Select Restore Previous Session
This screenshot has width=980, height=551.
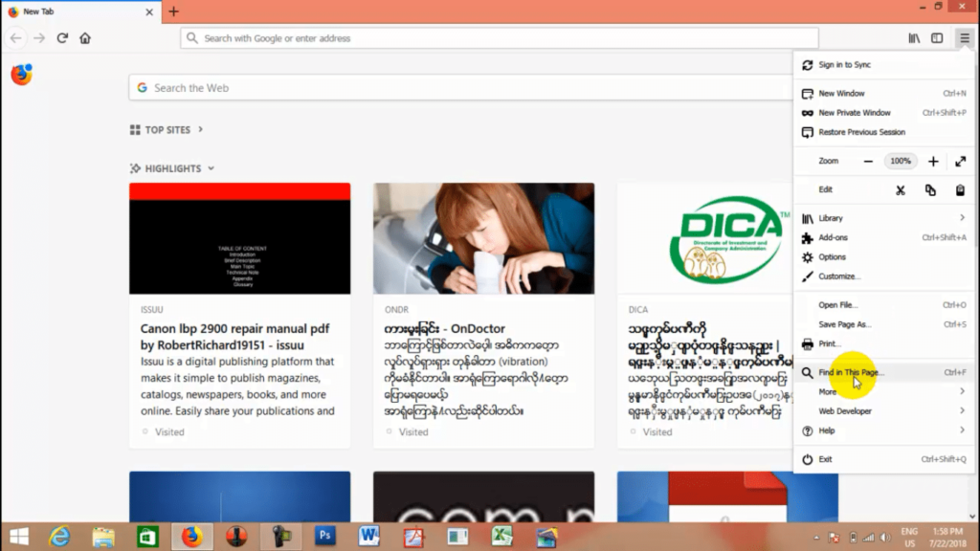[x=883, y=132]
